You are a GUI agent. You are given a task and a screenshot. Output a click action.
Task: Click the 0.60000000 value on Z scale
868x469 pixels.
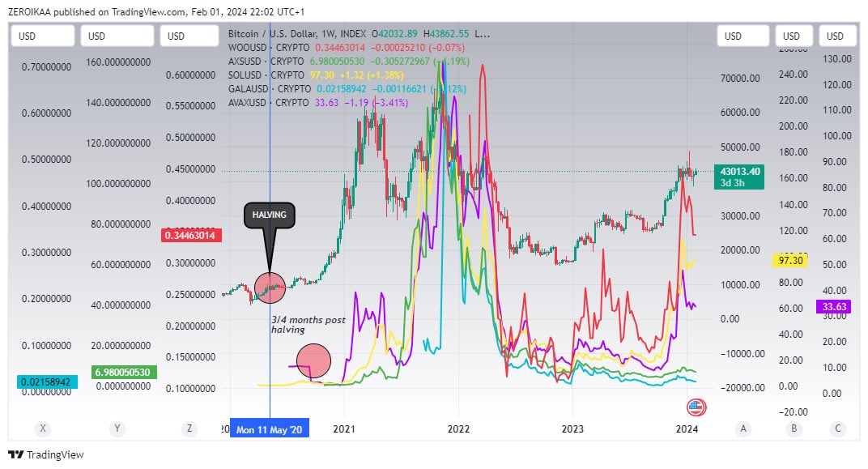tap(190, 75)
